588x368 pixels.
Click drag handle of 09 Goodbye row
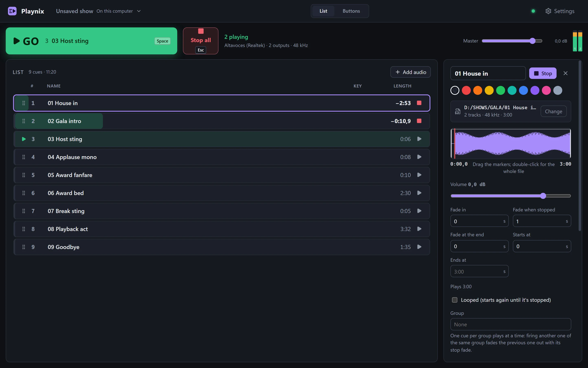23,247
